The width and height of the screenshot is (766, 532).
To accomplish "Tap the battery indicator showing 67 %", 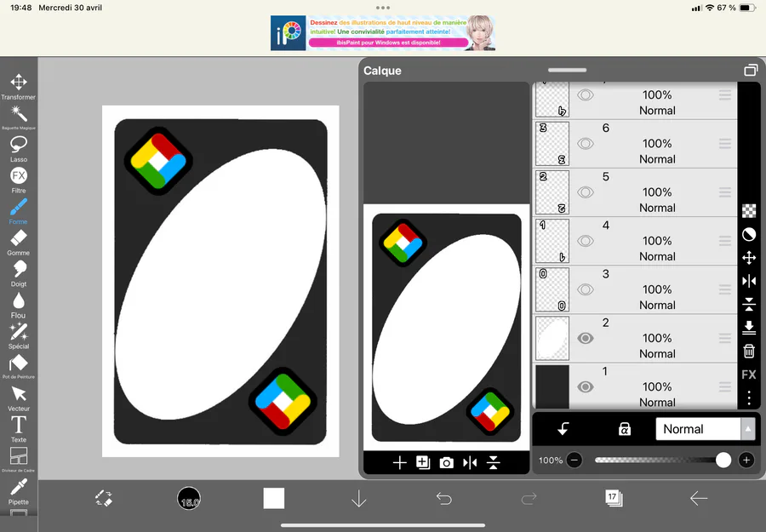I will (x=748, y=8).
